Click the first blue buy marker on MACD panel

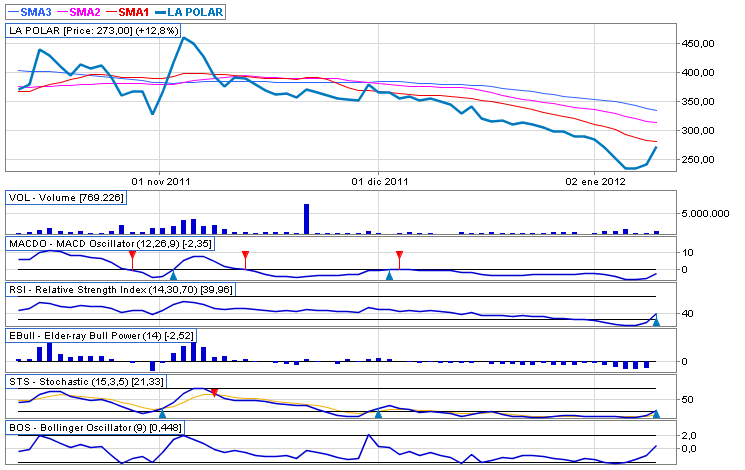pyautogui.click(x=173, y=275)
